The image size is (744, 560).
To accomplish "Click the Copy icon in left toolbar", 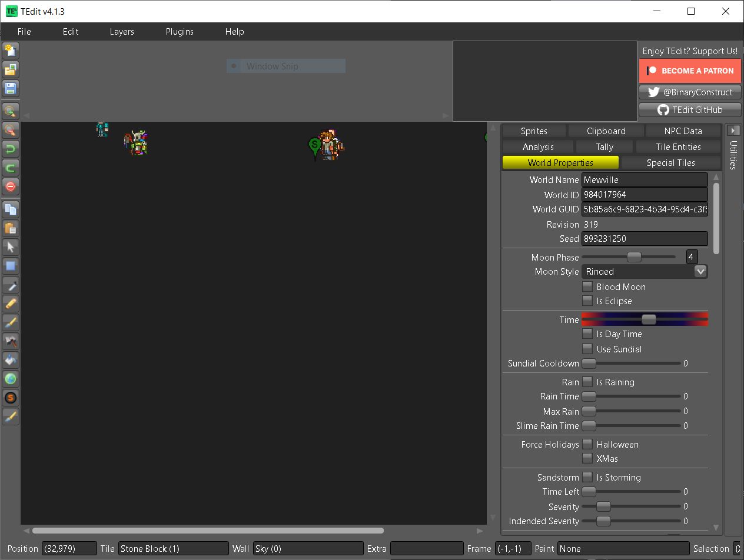I will tap(11, 209).
